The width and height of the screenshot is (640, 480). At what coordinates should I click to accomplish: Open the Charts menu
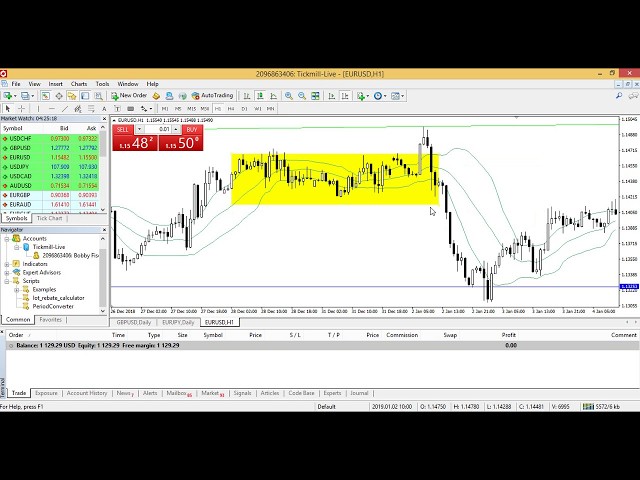(x=79, y=84)
